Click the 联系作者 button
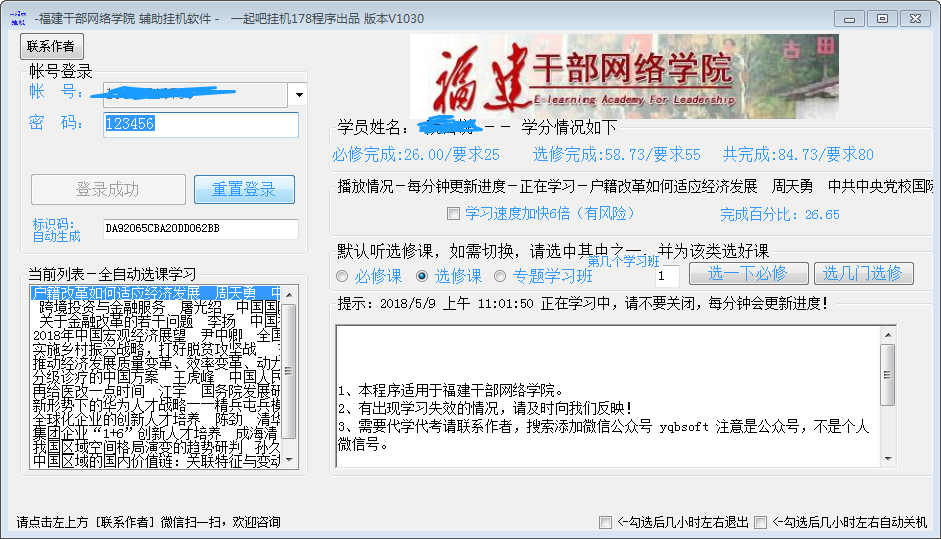 point(52,46)
